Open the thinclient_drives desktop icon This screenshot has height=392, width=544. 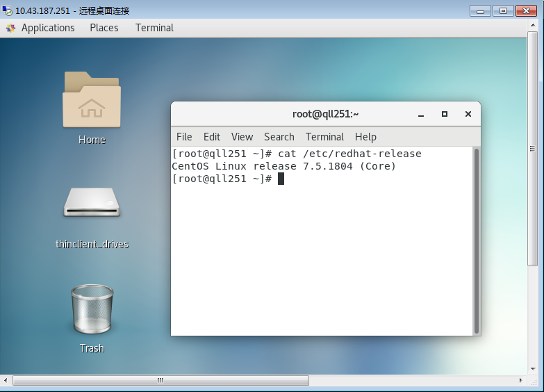click(x=92, y=203)
